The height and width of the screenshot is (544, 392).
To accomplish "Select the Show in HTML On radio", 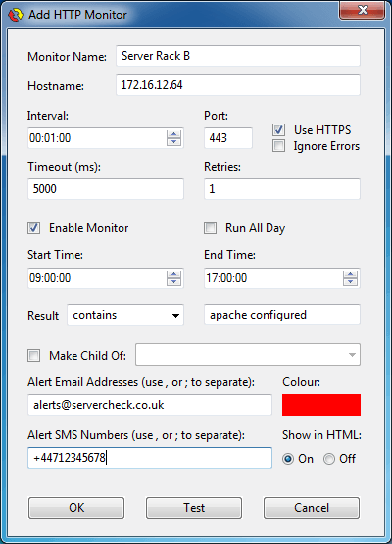I will [288, 459].
